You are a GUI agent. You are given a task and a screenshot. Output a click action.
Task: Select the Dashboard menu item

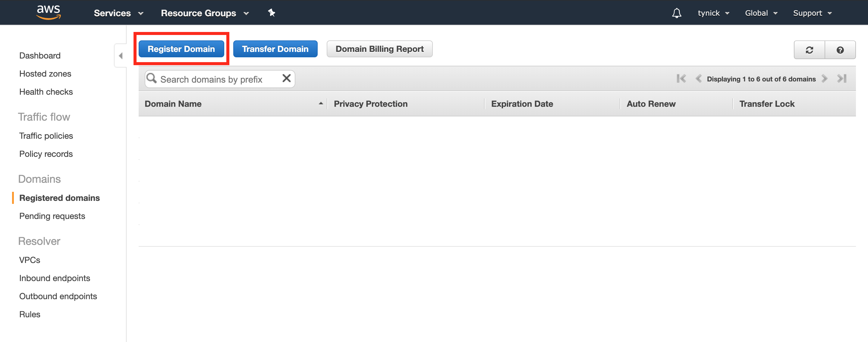(40, 55)
